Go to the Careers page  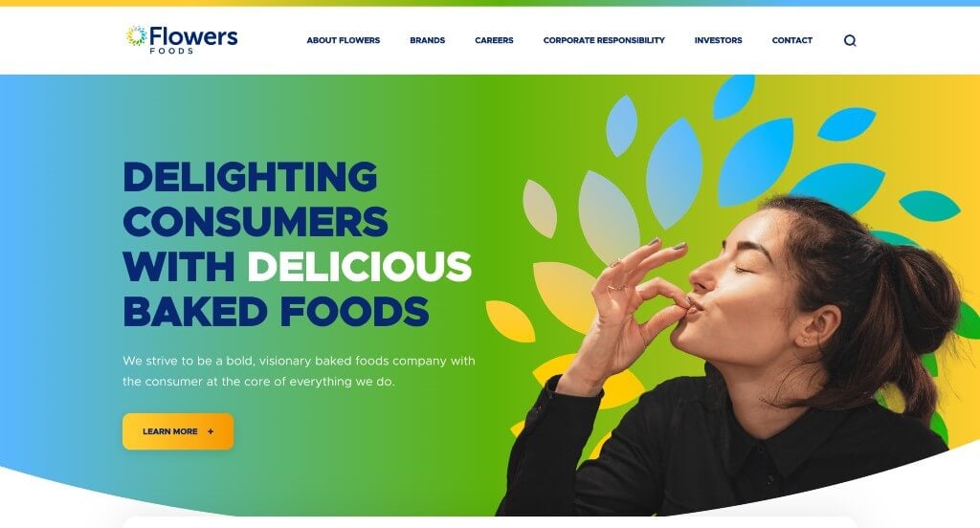tap(494, 40)
